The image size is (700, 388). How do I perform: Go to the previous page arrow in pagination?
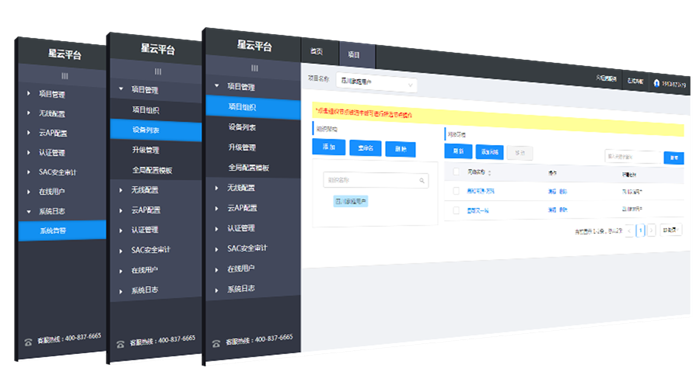coord(629,231)
